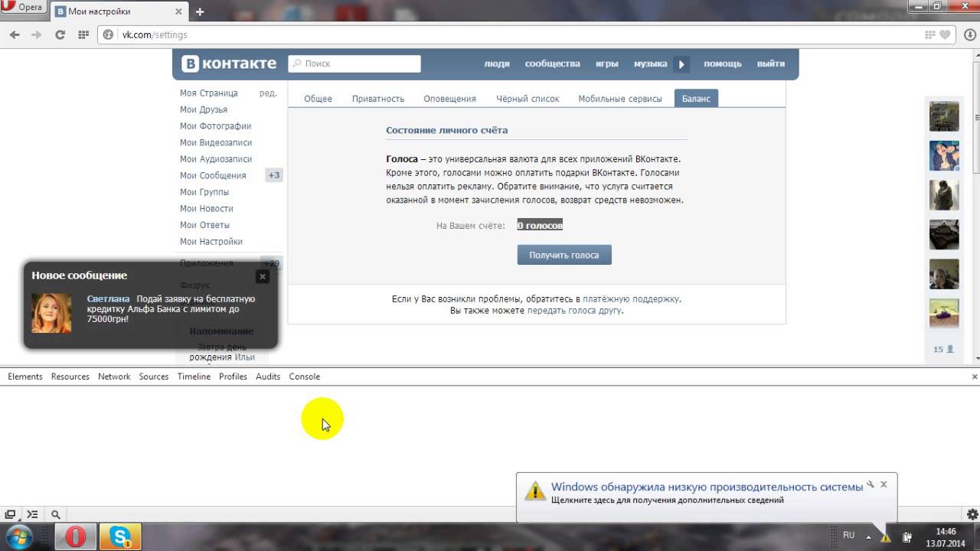Switch to the Мобильные сервисы tab

(620, 99)
